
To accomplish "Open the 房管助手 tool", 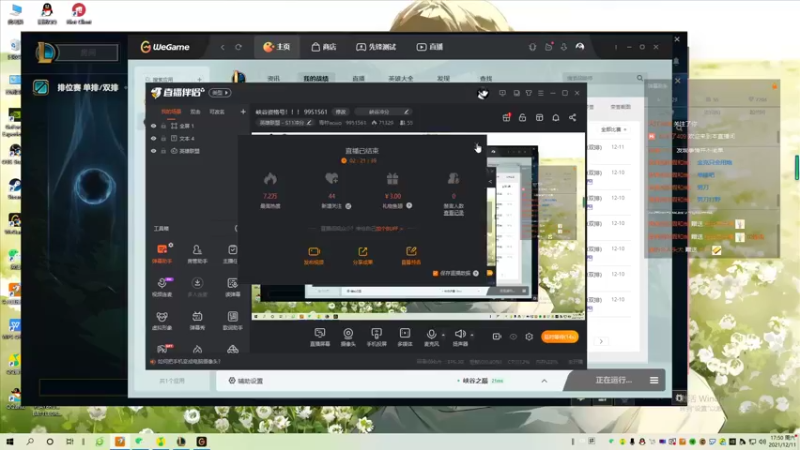I will 197,254.
